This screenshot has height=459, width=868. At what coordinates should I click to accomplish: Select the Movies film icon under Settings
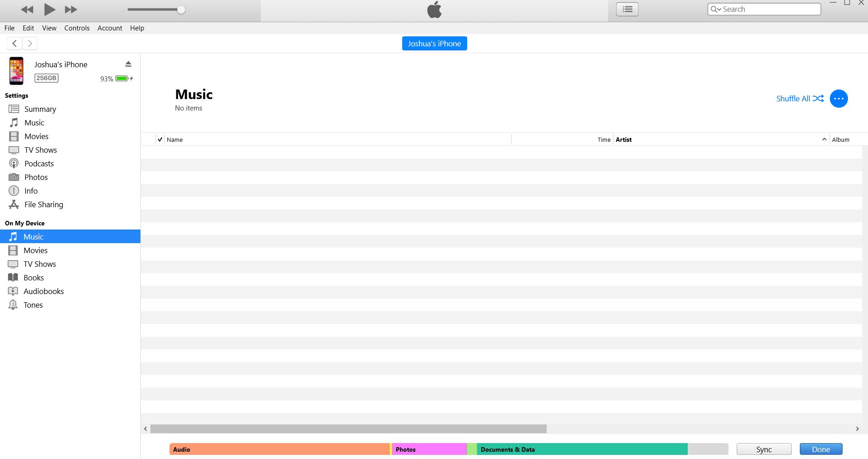pos(14,136)
